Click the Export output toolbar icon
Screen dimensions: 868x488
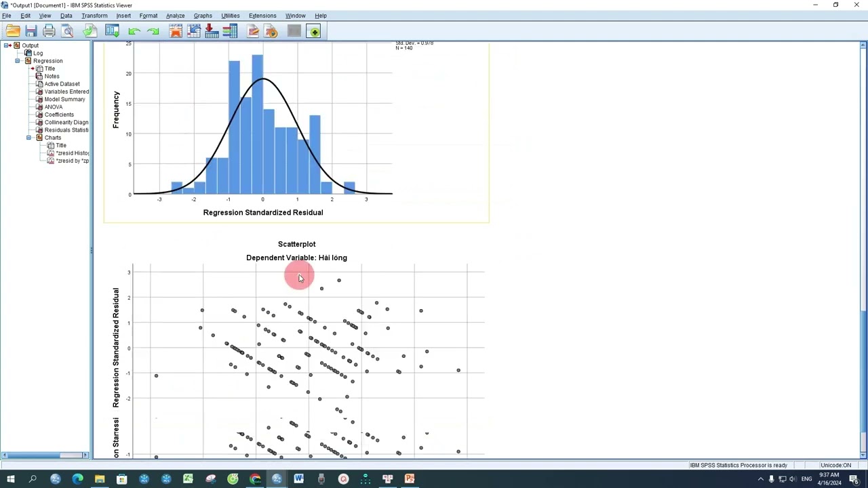90,31
